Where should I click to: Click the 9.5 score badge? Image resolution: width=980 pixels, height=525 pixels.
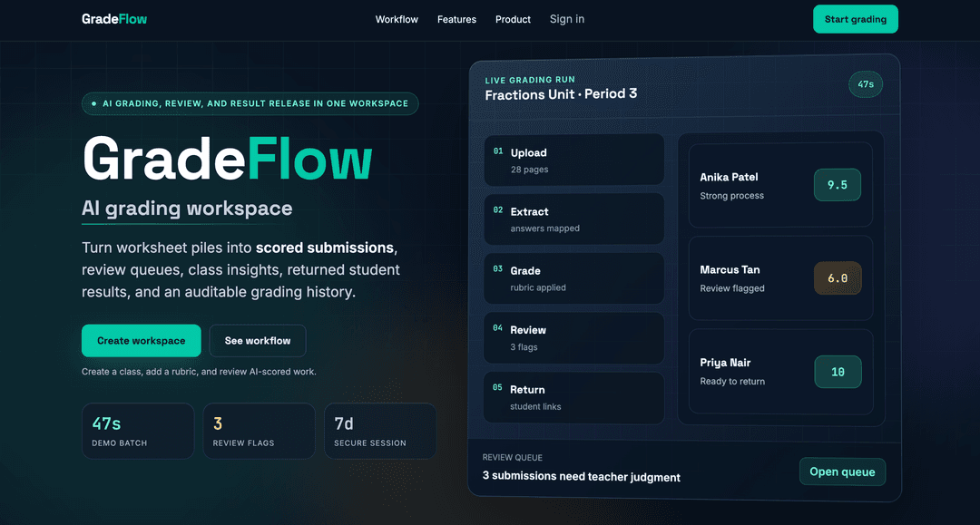[x=838, y=185]
